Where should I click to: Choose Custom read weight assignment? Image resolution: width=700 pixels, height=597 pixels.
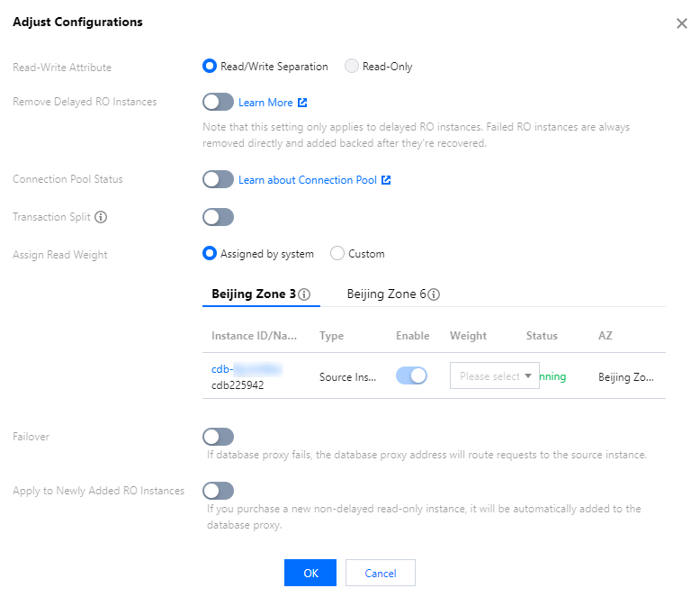(337, 254)
